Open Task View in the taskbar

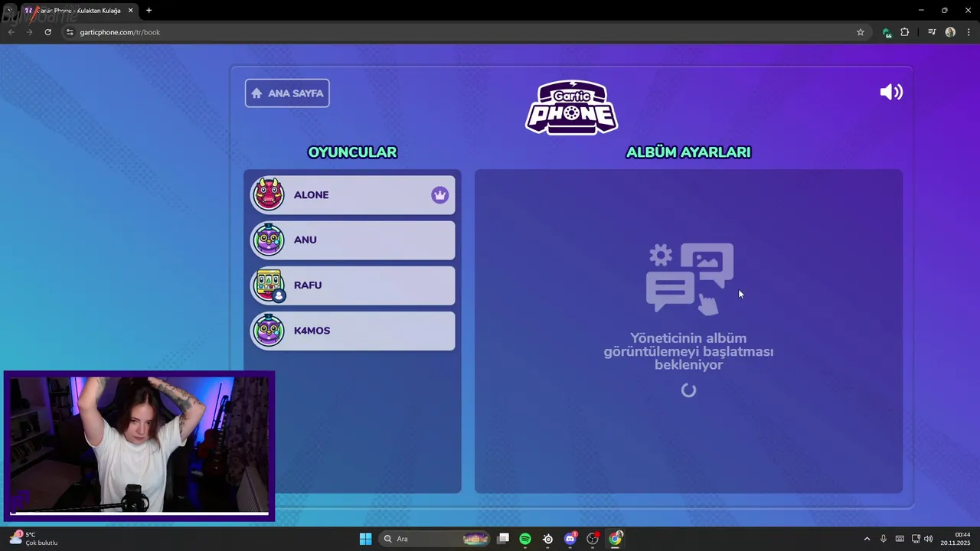click(503, 539)
